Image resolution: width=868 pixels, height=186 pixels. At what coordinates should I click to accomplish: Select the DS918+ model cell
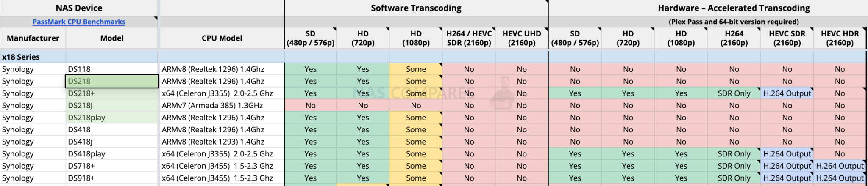tap(112, 178)
